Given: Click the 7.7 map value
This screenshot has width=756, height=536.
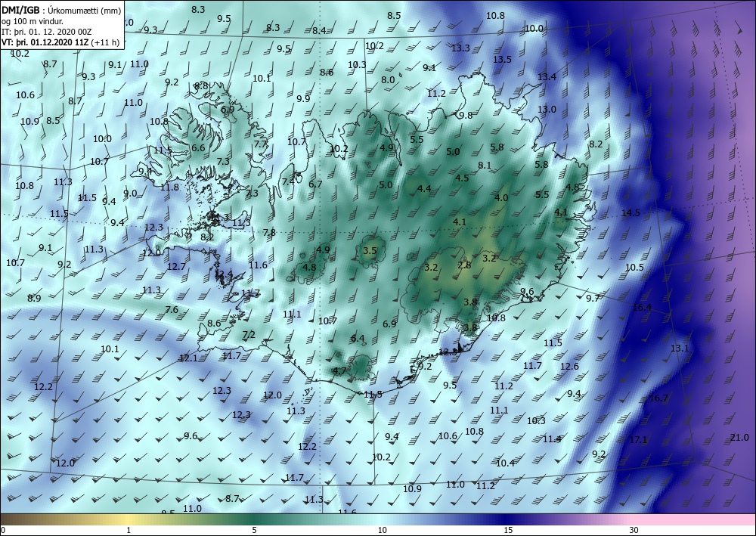Looking at the screenshot, I should [260, 144].
